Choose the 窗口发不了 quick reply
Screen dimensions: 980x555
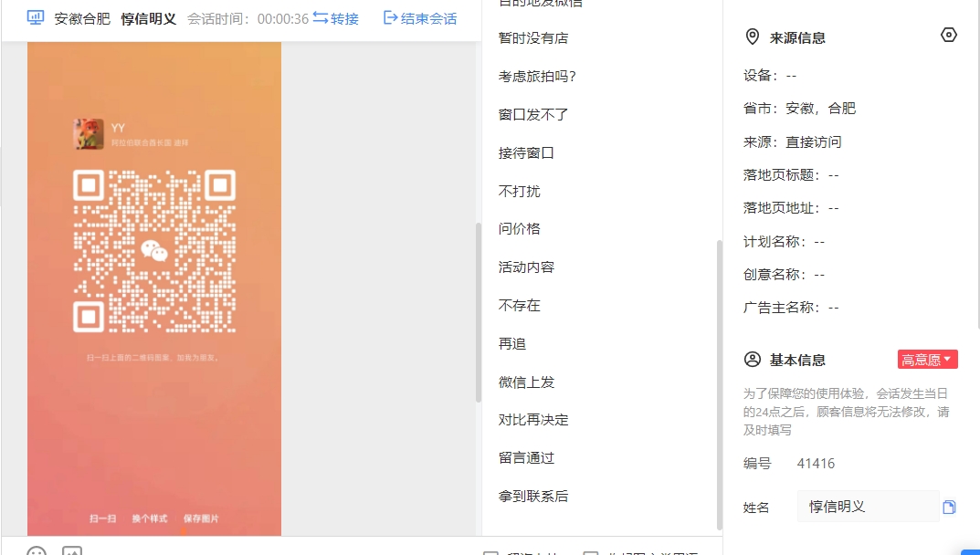(x=533, y=114)
